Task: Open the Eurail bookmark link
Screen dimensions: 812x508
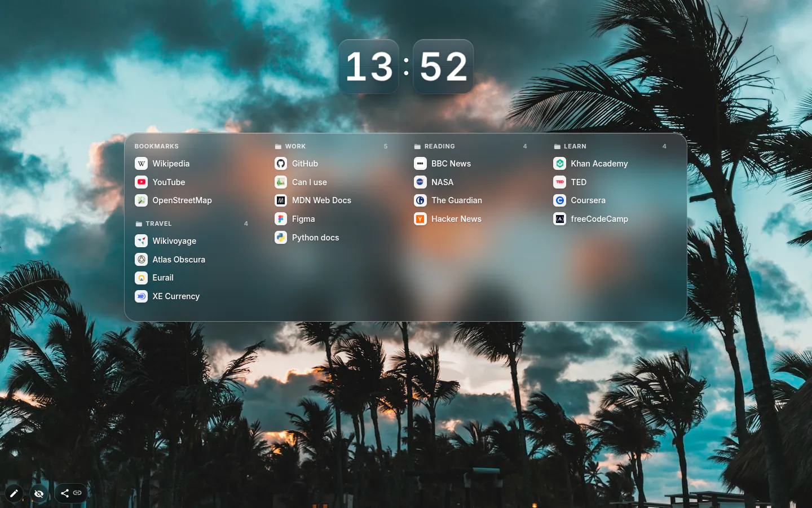Action: [x=192, y=278]
